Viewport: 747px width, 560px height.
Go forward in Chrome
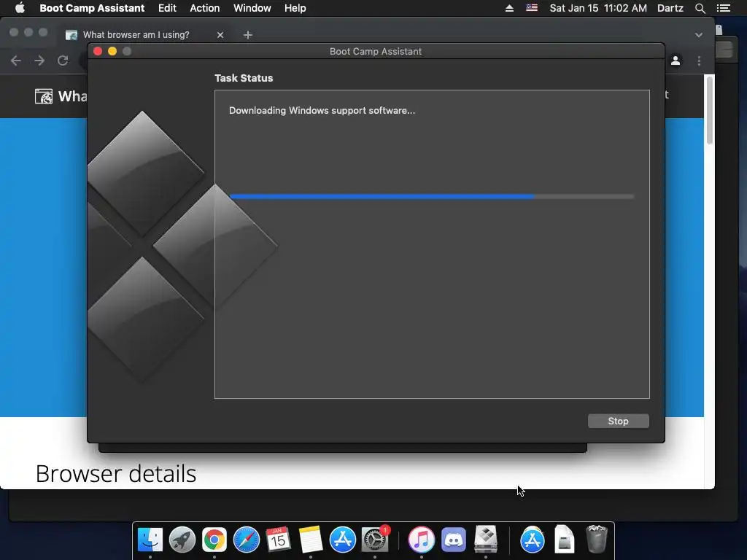tap(39, 61)
